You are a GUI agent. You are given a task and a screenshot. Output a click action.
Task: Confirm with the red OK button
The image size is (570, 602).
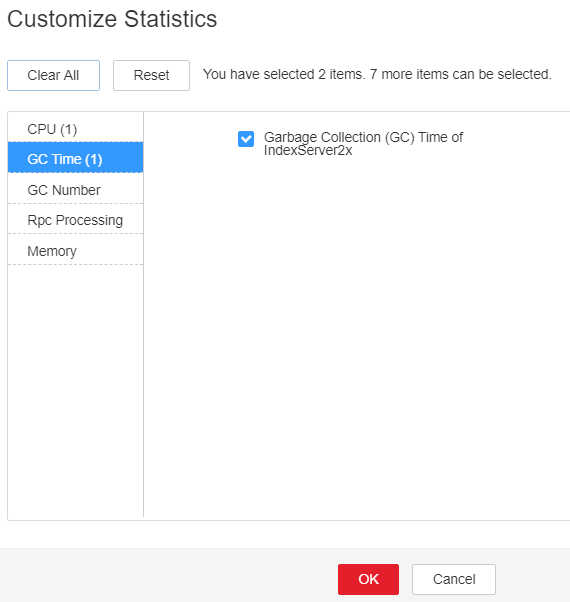[368, 579]
